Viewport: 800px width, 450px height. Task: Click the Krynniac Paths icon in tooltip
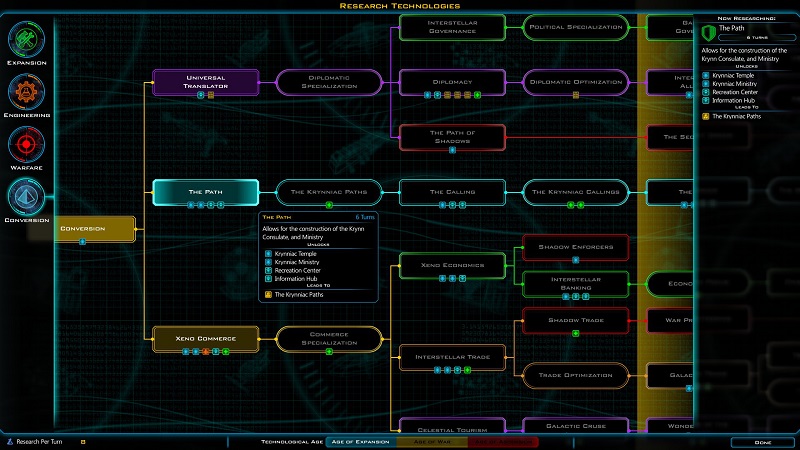[x=268, y=294]
